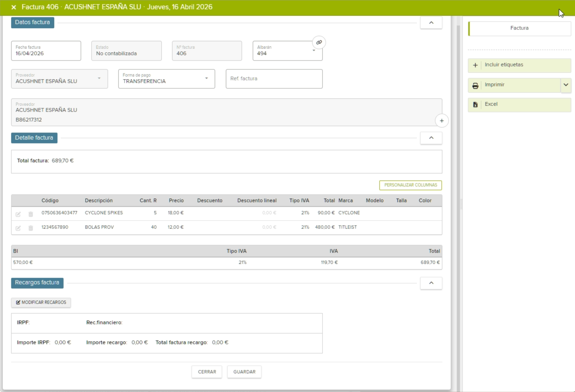Click the Modelo column header

375,201
